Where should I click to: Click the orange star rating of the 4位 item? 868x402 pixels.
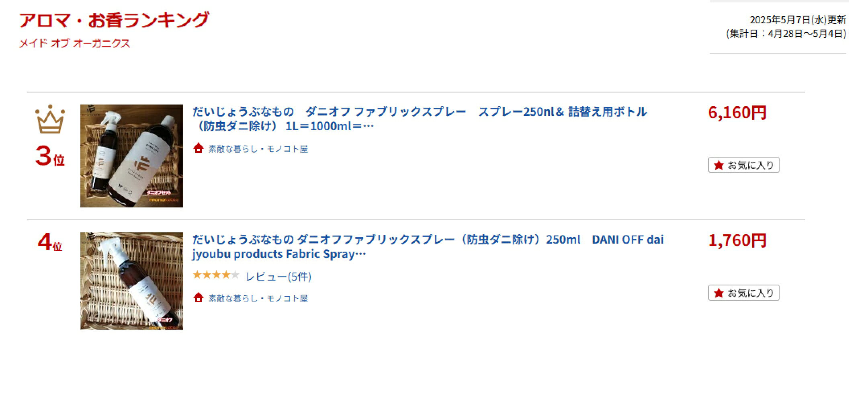[216, 275]
